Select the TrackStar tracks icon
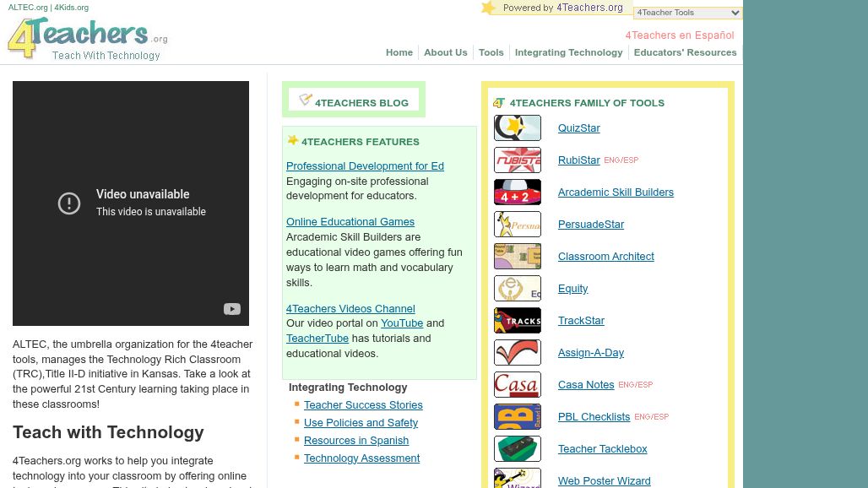Screen dimensions: 868x488 tap(517, 320)
